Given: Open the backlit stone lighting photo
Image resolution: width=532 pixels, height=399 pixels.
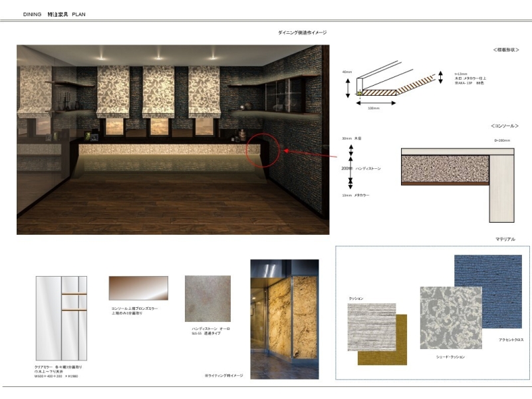Looking at the screenshot, I should pos(284,314).
